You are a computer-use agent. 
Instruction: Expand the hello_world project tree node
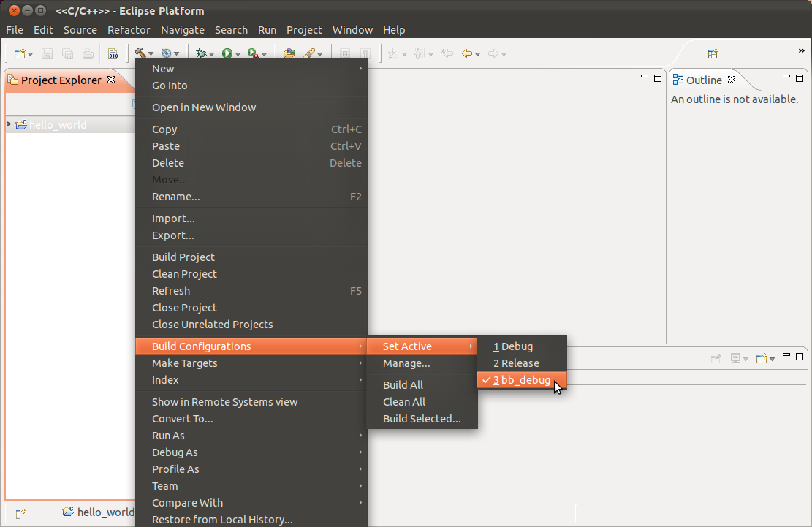click(x=9, y=124)
